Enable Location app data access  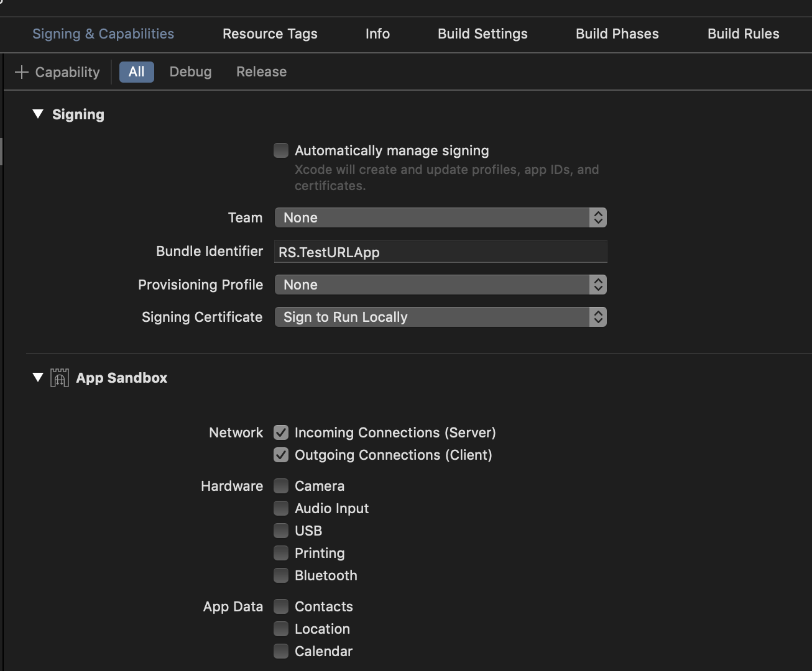(281, 629)
